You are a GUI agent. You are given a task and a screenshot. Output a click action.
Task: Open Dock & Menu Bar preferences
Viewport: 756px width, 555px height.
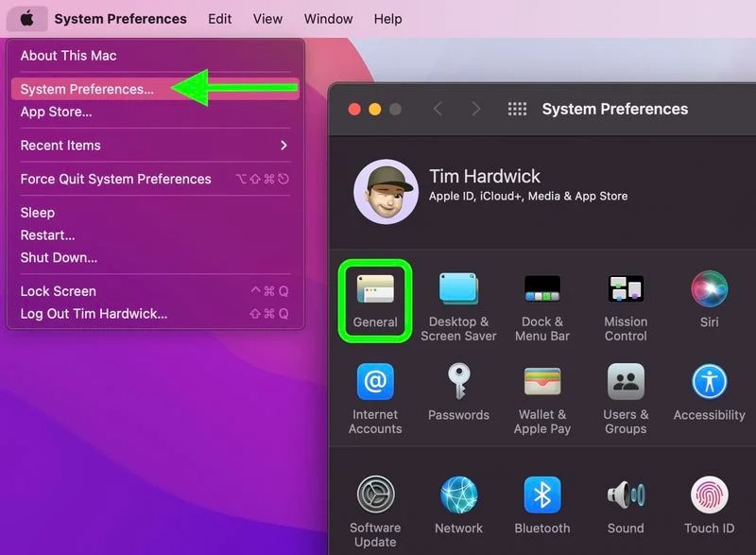click(x=541, y=306)
